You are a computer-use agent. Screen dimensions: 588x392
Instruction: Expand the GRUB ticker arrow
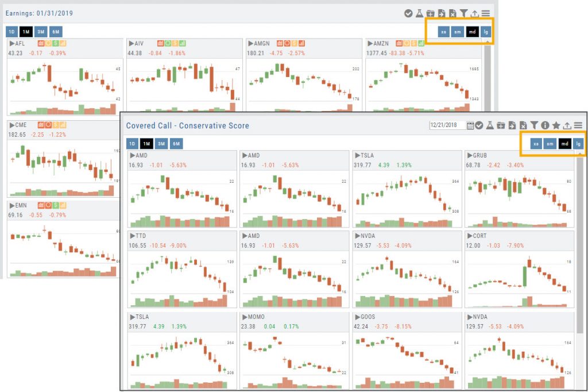tap(470, 155)
